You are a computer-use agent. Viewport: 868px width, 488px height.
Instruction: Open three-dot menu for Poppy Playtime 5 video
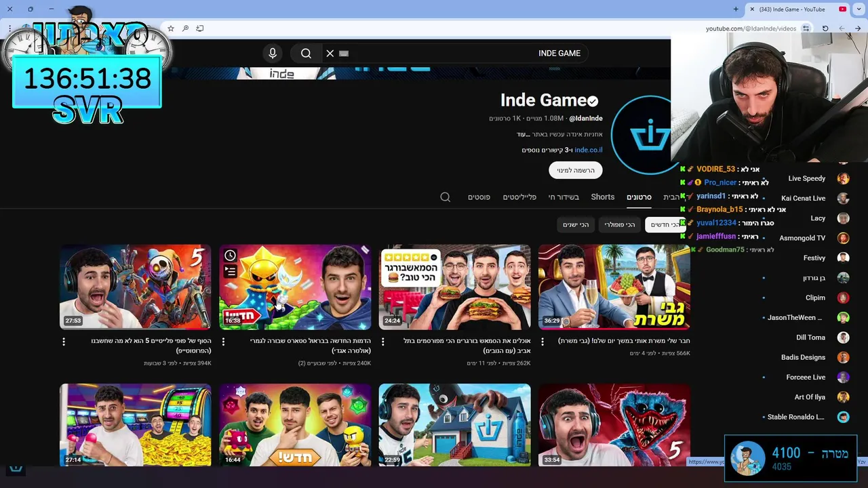pos(64,342)
